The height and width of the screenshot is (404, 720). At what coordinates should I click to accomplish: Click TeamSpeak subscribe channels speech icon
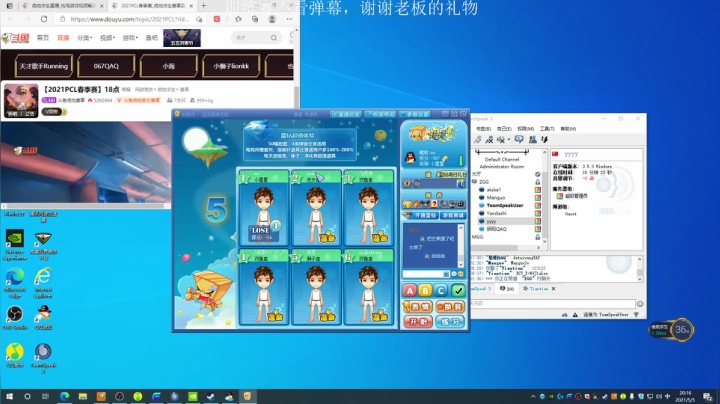click(x=519, y=139)
